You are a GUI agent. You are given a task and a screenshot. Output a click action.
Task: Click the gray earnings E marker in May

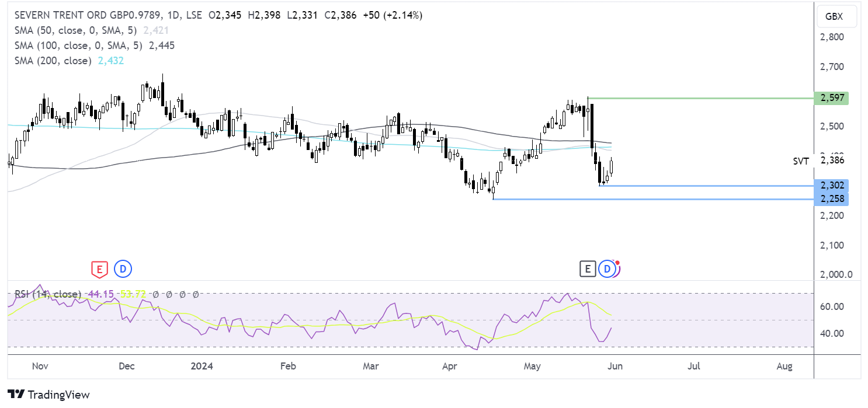pyautogui.click(x=588, y=269)
